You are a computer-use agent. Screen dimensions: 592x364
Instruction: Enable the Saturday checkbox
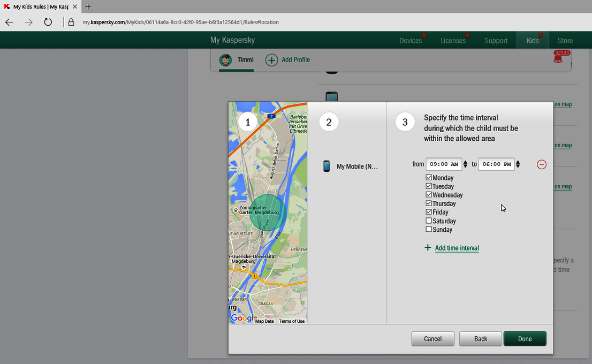(429, 221)
